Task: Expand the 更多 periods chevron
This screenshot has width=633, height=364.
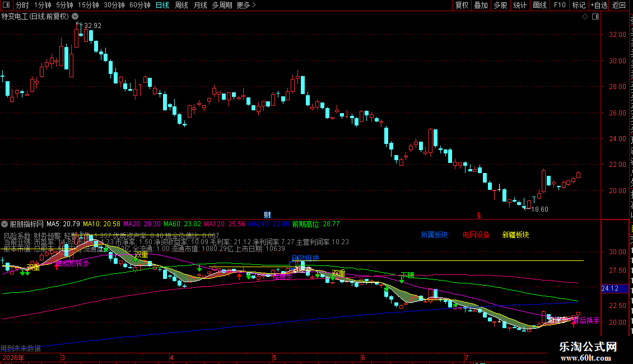Action: pyautogui.click(x=254, y=5)
